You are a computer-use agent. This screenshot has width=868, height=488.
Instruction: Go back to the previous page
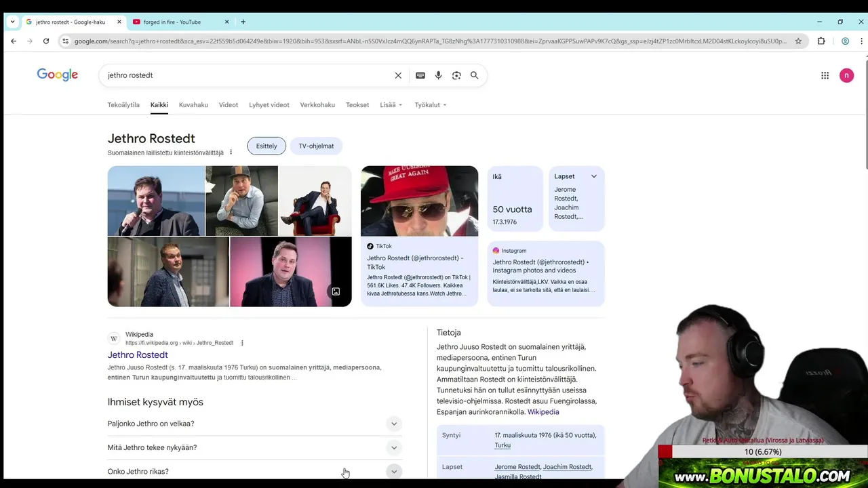click(x=14, y=41)
